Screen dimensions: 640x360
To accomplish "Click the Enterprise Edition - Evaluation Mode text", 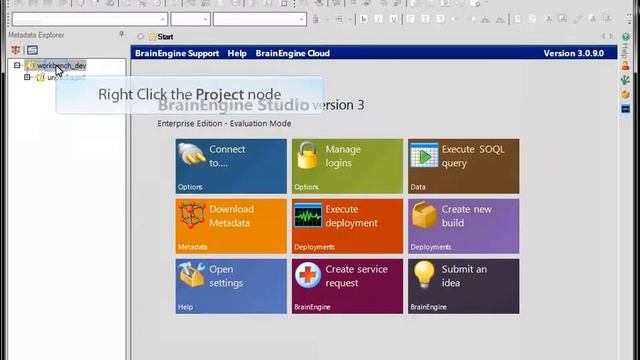I will click(224, 123).
